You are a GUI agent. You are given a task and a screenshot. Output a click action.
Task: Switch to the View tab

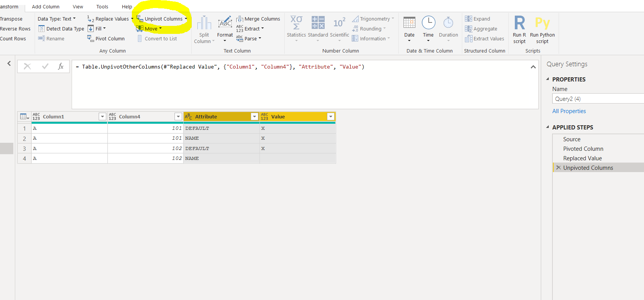point(78,7)
